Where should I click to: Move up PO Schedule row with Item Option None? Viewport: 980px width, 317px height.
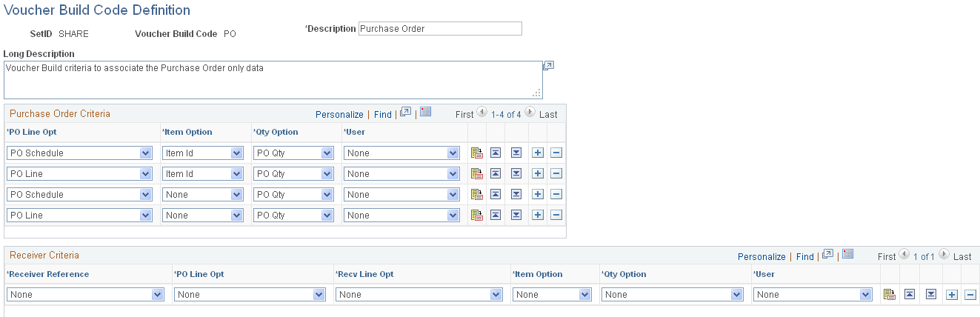click(x=496, y=194)
